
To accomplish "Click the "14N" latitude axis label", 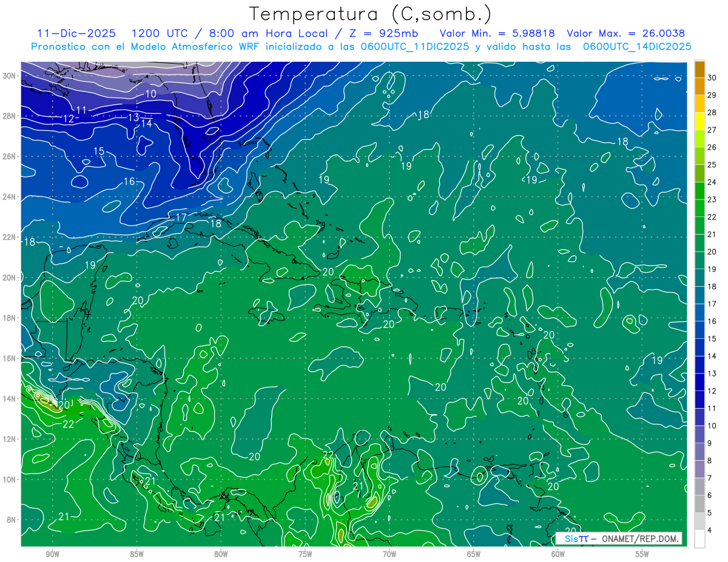I will 10,399.
